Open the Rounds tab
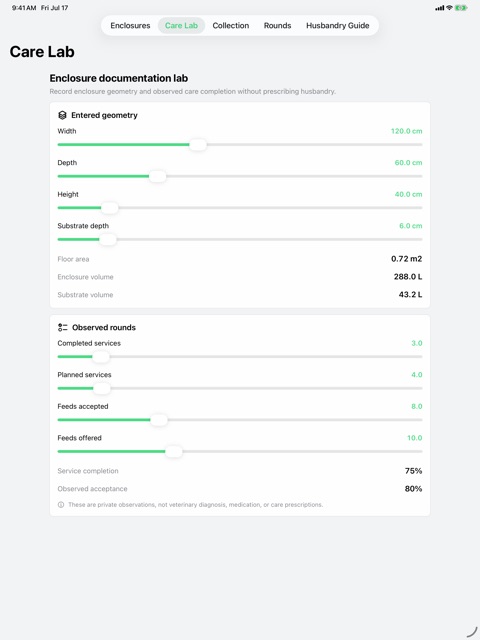 click(x=277, y=25)
